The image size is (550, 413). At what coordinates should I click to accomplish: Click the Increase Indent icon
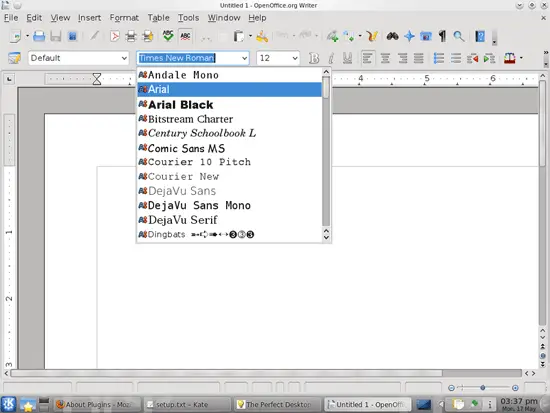(489, 58)
